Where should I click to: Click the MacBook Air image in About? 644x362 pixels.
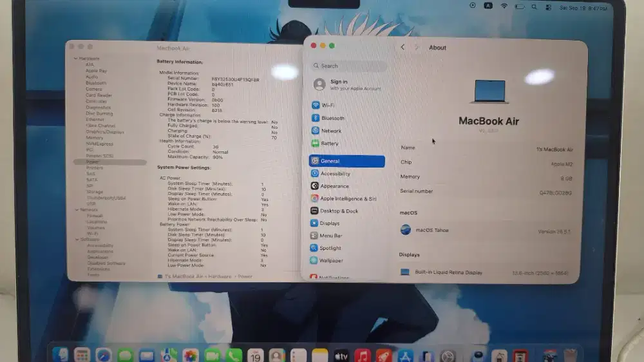[x=489, y=91]
